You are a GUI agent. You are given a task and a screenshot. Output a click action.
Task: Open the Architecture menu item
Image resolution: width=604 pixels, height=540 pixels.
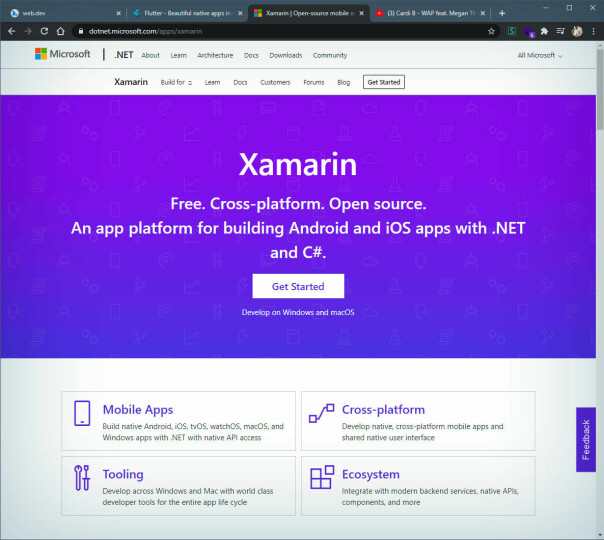tap(215, 55)
